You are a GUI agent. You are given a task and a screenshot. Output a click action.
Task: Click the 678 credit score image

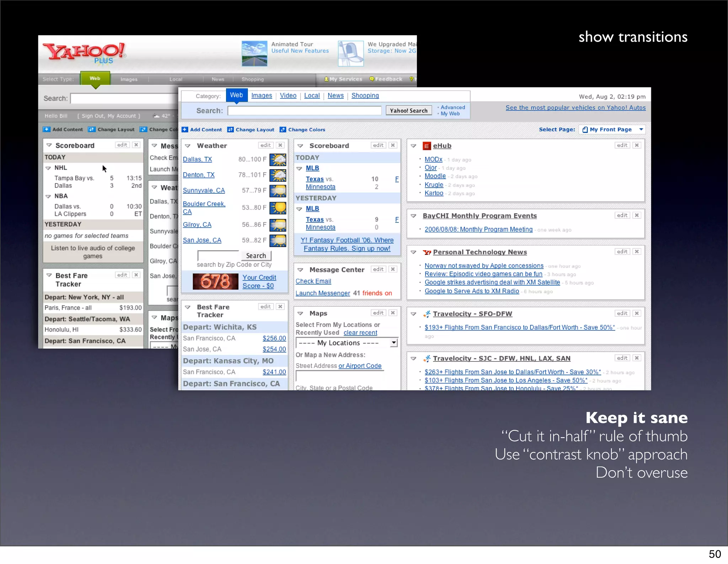(215, 281)
